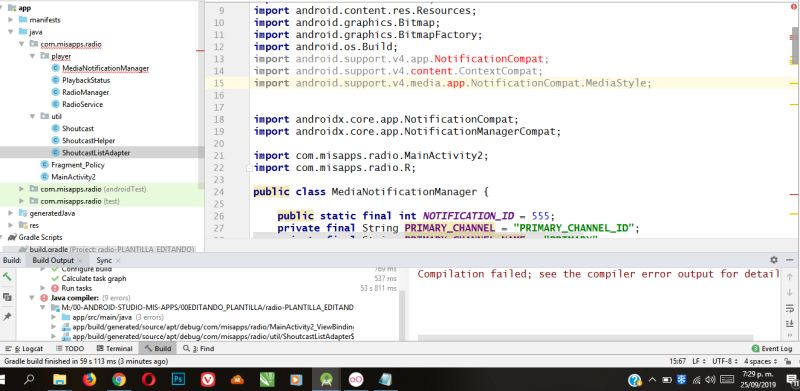Select ShoutcastHelper class in project tree

[x=88, y=140]
